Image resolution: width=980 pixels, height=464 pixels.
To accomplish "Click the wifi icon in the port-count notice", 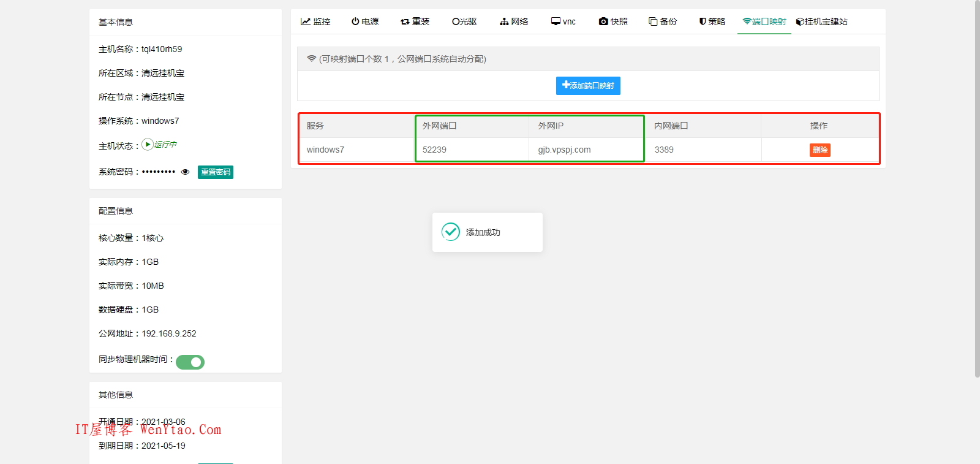I will [312, 59].
